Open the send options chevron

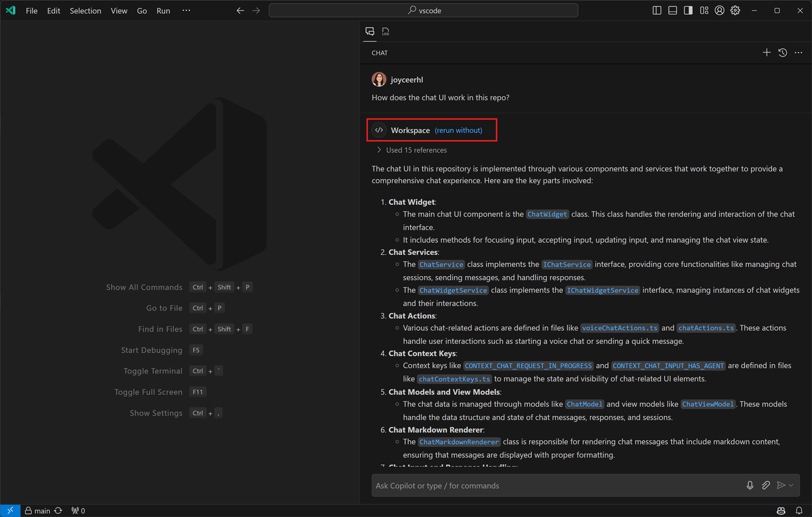pos(790,486)
